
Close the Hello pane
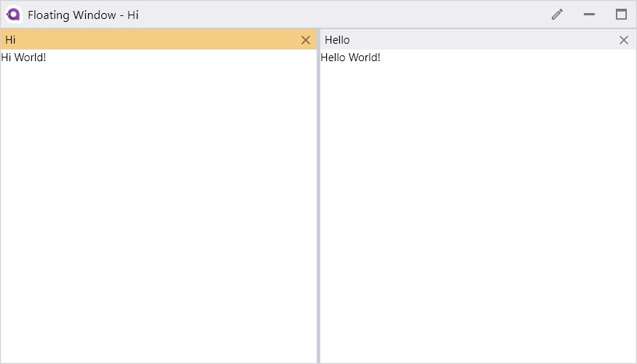click(x=624, y=40)
